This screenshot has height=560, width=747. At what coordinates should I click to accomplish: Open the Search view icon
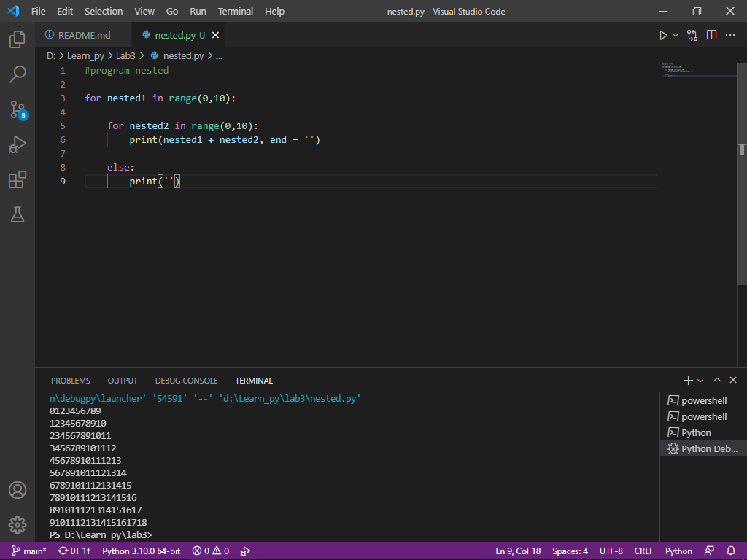click(18, 74)
